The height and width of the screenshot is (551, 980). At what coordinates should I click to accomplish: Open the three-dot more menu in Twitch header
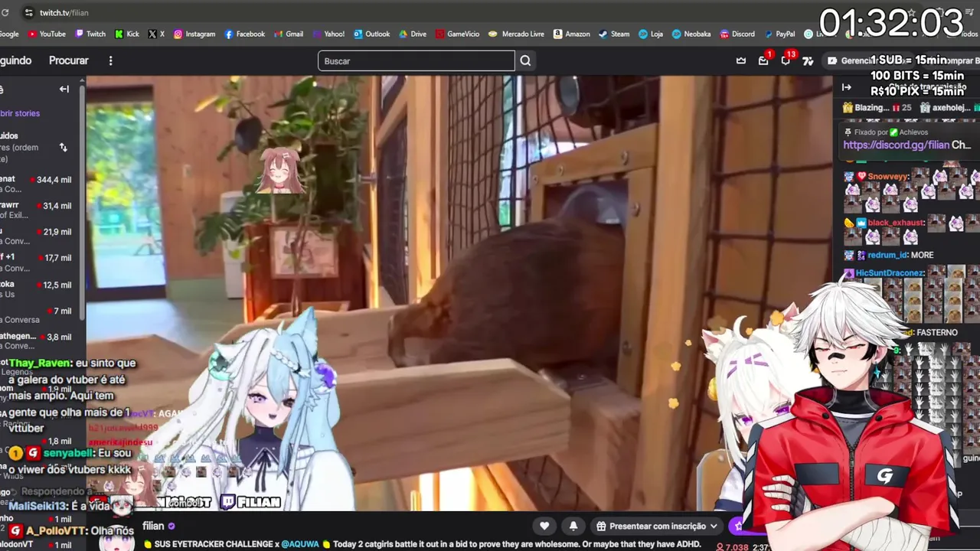tap(110, 60)
